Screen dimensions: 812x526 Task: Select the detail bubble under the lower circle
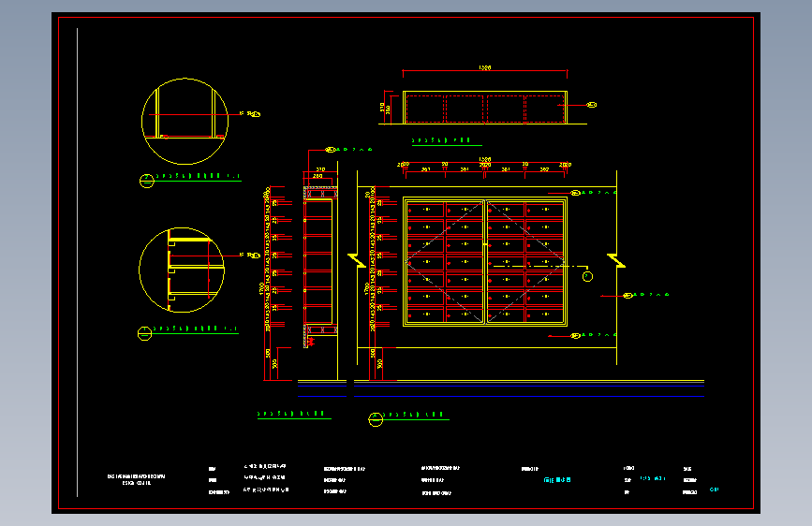click(x=144, y=334)
